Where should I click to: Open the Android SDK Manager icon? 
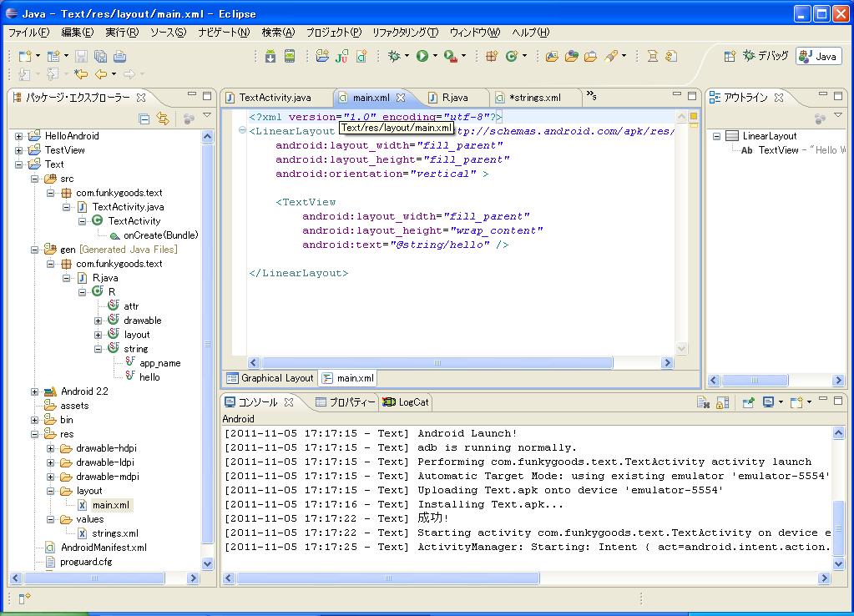270,56
